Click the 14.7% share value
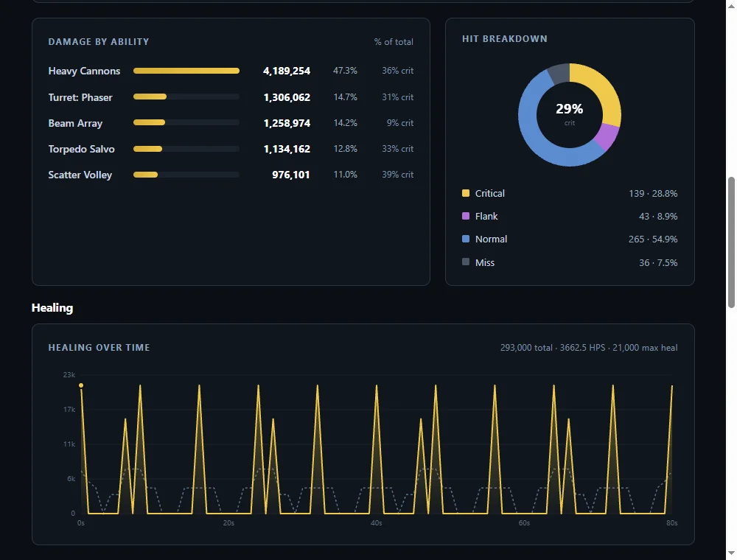Screen dimensions: 737x560 pos(345,97)
